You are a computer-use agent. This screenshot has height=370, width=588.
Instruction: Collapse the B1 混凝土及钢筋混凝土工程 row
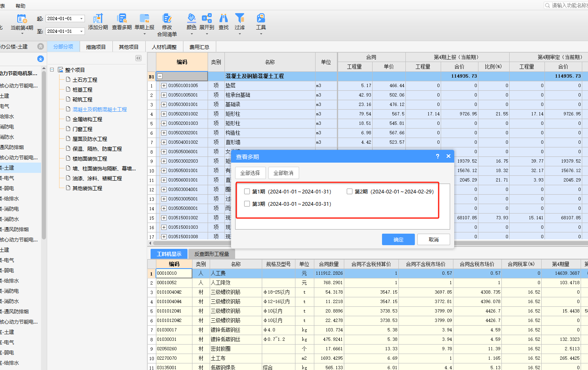click(160, 76)
